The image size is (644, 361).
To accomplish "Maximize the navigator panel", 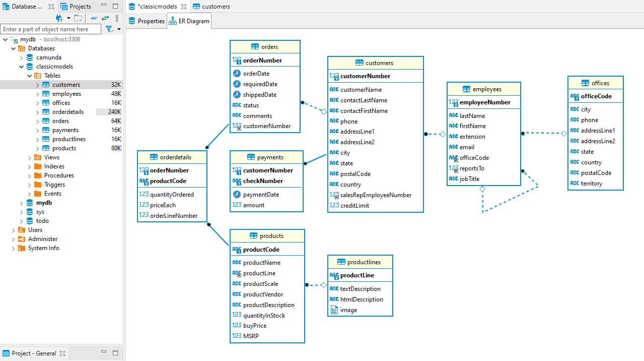I will [x=115, y=7].
